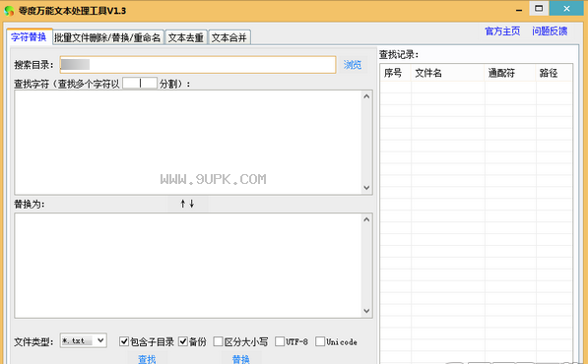Click the app logo icon in title bar
588x364 pixels.
(9, 11)
